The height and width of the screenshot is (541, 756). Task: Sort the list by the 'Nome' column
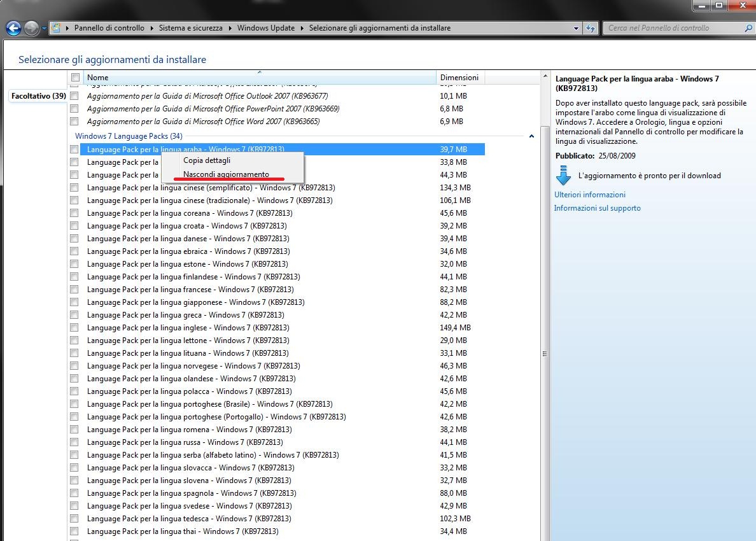click(x=260, y=77)
